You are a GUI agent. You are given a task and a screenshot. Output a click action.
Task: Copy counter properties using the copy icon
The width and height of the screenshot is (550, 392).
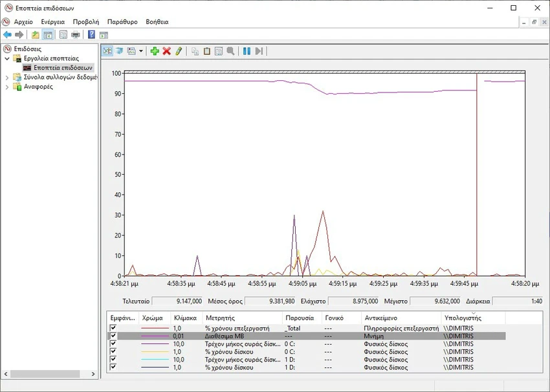point(194,51)
